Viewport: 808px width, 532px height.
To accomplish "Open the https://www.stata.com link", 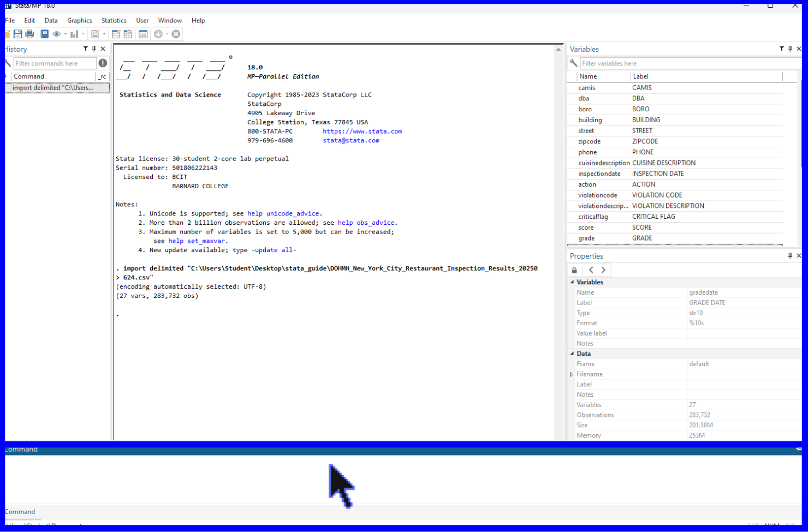I will [362, 131].
